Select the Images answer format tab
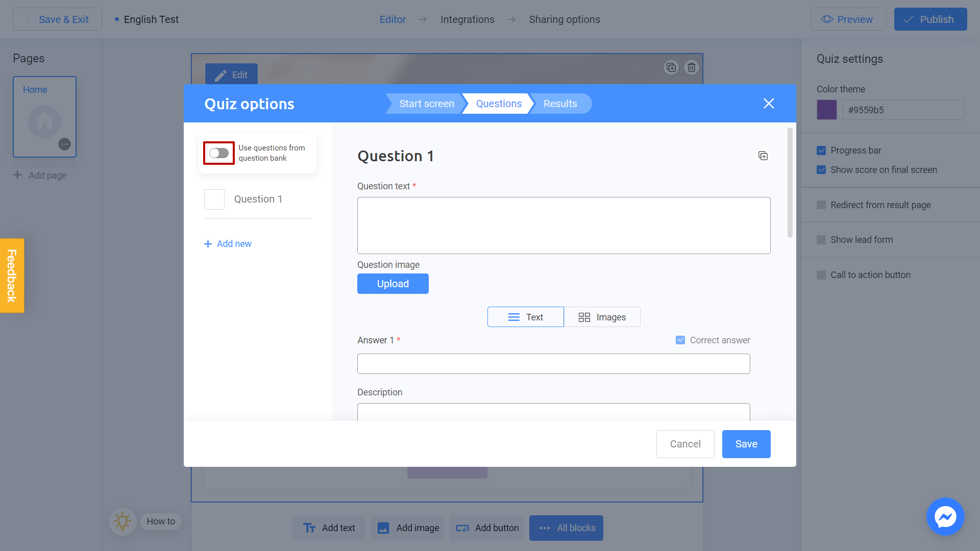Image resolution: width=980 pixels, height=551 pixels. click(601, 316)
